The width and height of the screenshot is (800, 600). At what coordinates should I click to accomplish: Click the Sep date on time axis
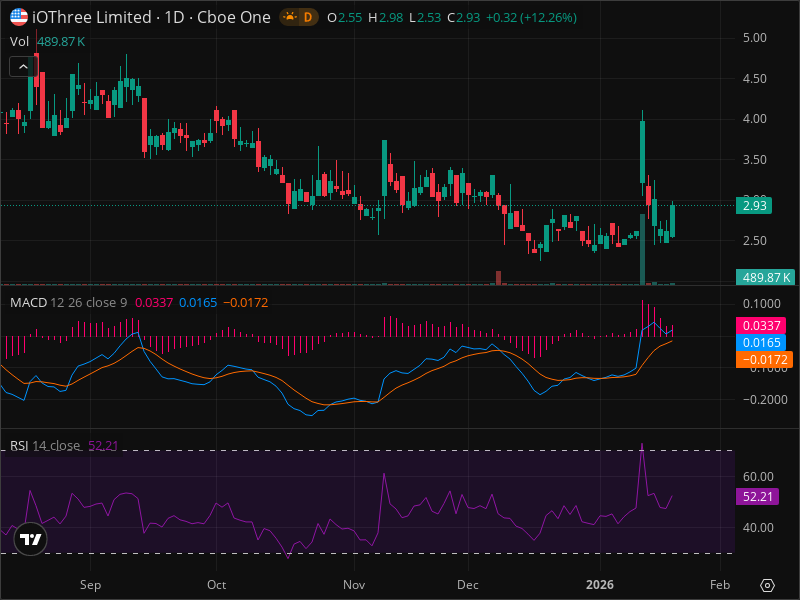tap(90, 585)
